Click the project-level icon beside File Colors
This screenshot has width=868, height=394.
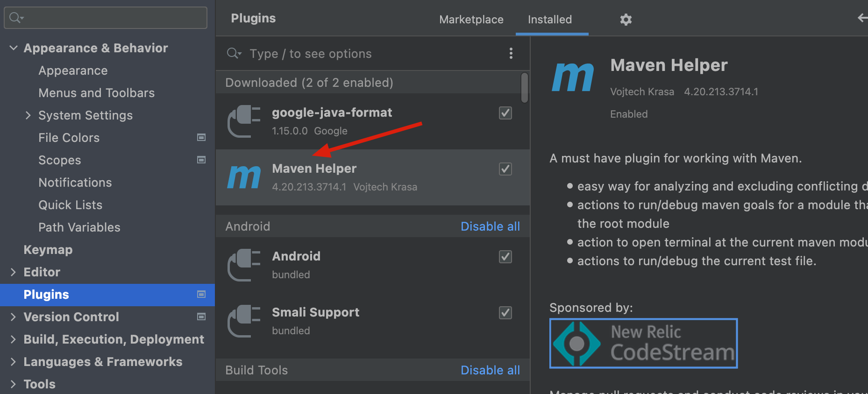tap(201, 137)
